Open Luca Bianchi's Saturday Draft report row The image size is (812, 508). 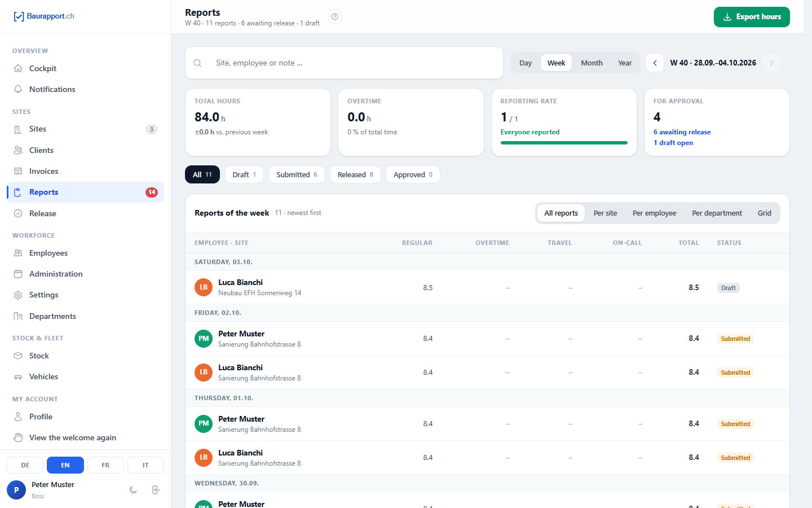point(487,287)
